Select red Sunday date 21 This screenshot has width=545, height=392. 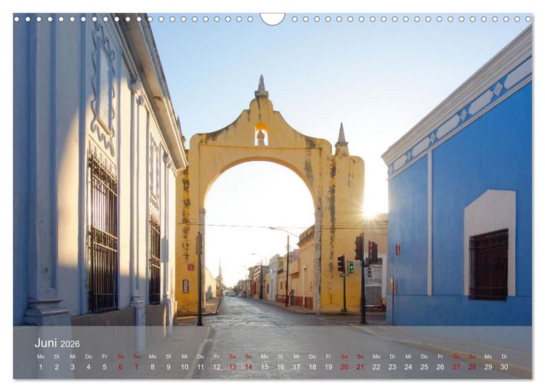tap(360, 367)
